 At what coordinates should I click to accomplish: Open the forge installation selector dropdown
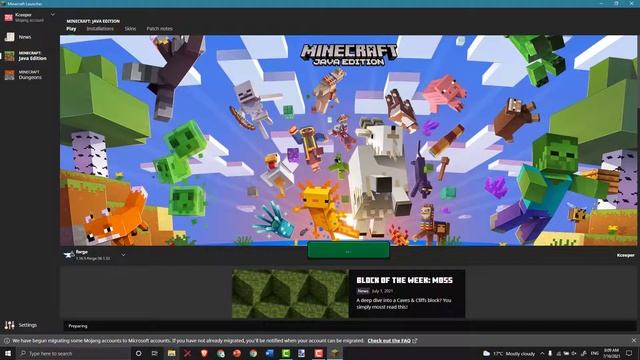click(123, 255)
